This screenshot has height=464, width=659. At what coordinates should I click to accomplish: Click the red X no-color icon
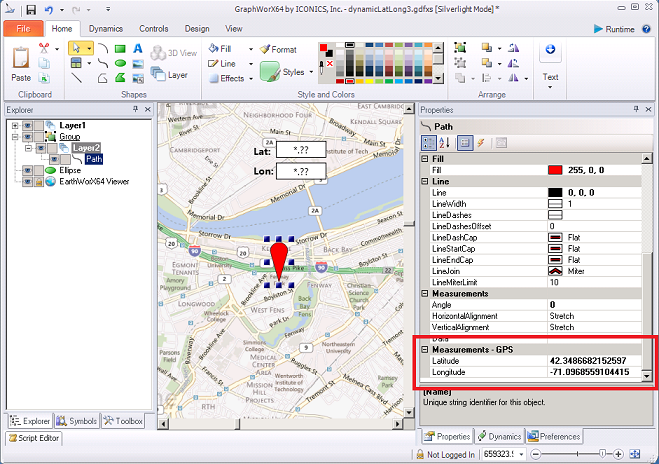pyautogui.click(x=330, y=63)
